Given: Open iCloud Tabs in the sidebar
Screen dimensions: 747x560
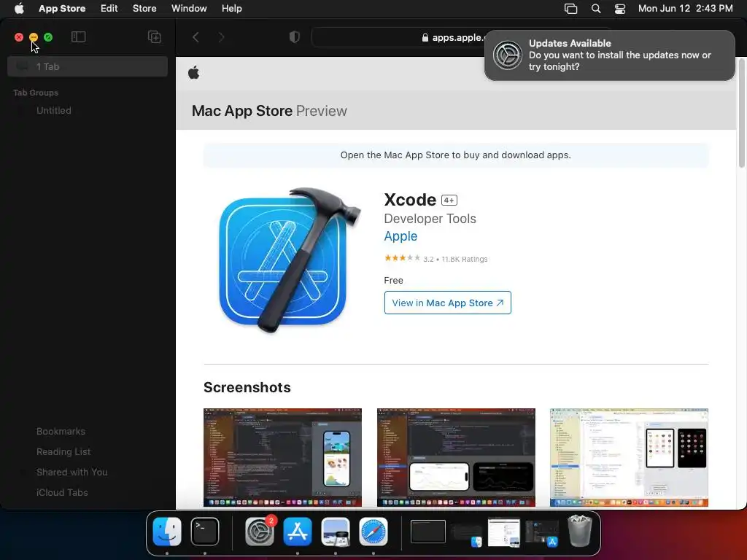Looking at the screenshot, I should click(x=62, y=493).
